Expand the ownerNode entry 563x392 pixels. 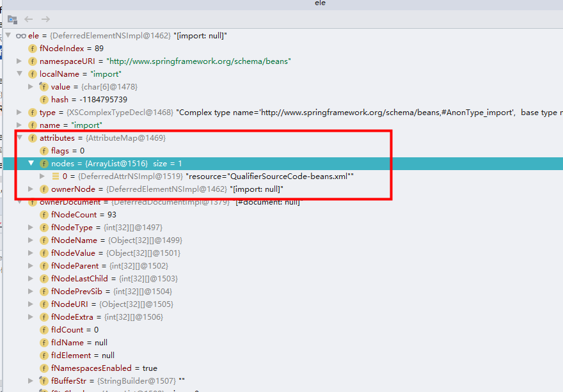[31, 189]
